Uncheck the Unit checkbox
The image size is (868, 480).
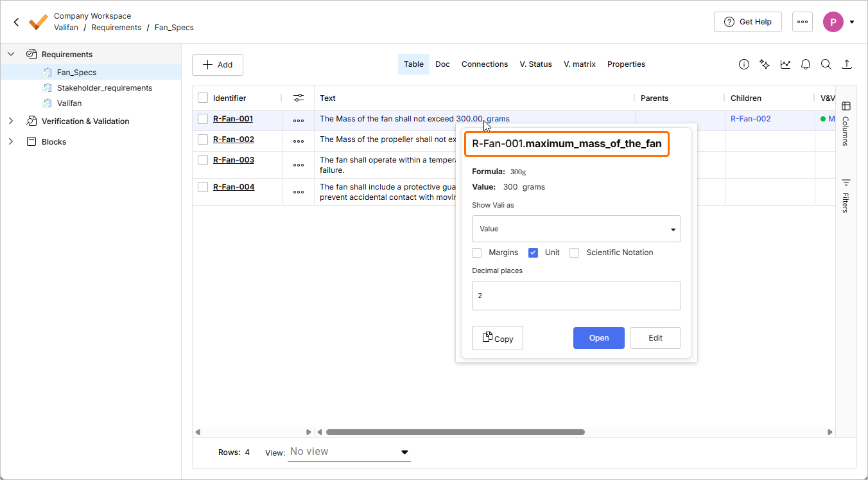pyautogui.click(x=533, y=253)
